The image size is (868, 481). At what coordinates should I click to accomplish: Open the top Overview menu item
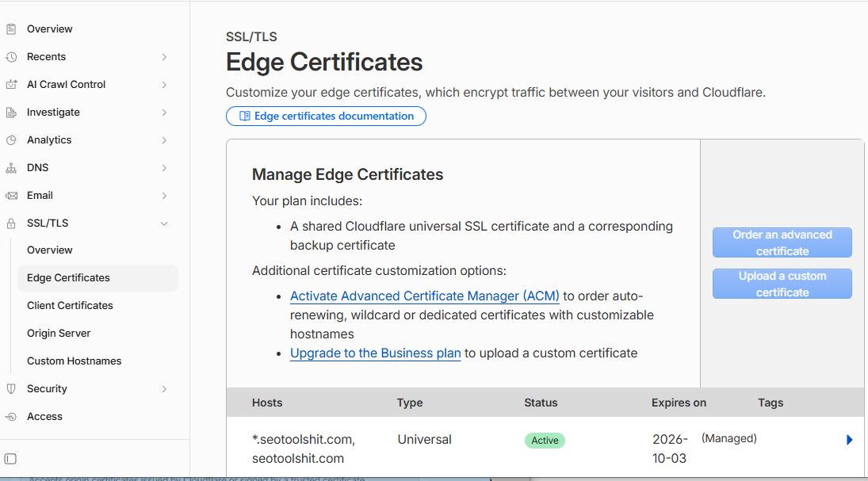[49, 29]
